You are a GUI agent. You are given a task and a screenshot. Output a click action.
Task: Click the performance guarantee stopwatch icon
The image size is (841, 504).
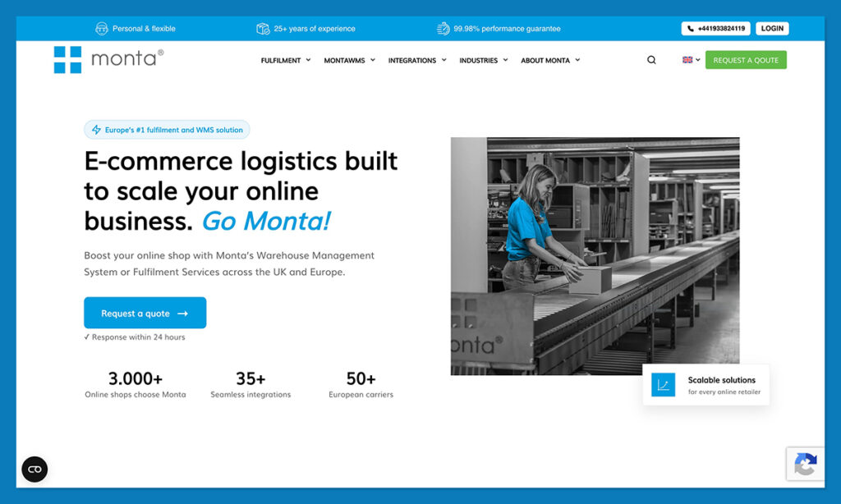pyautogui.click(x=443, y=29)
